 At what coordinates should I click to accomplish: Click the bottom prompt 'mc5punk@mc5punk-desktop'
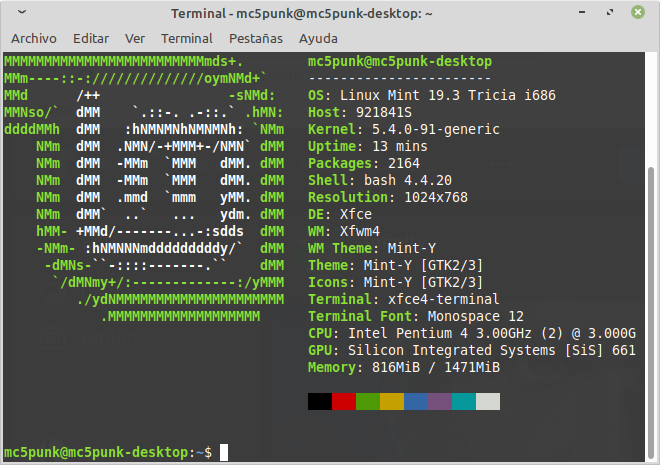click(x=96, y=452)
